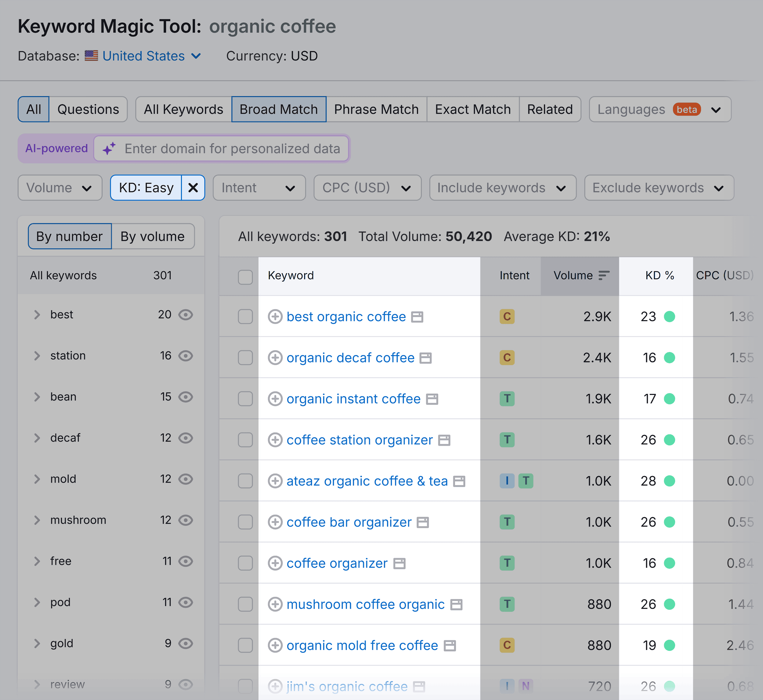Check the coffee station organizer row checkbox
The height and width of the screenshot is (700, 763).
245,440
